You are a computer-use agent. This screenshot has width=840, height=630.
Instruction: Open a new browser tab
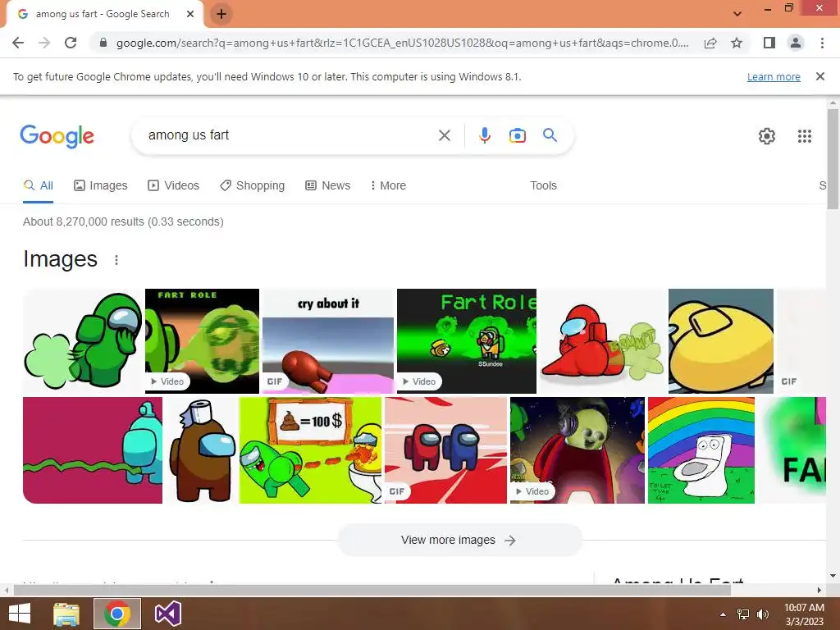pos(221,14)
